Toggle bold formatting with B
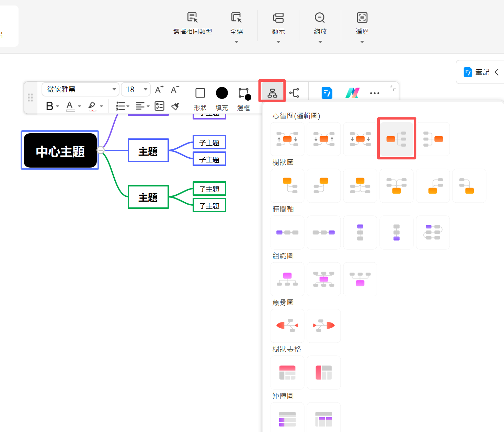Viewport: 504px width, 432px height. click(50, 106)
